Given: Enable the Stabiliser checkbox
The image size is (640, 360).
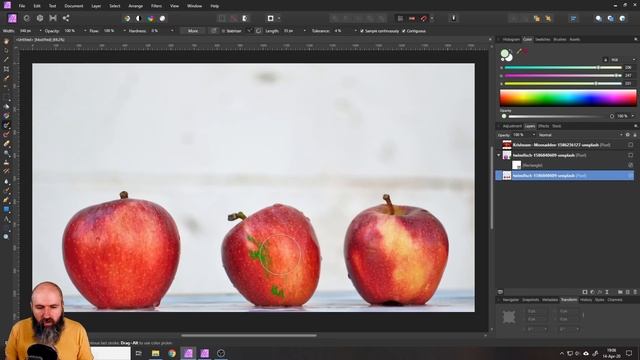Looking at the screenshot, I should coord(224,31).
